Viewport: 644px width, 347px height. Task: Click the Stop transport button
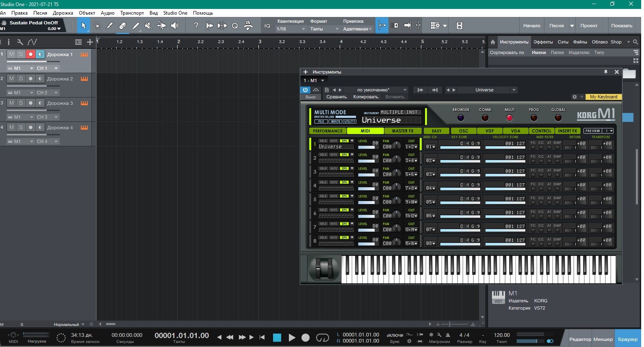[277, 338]
